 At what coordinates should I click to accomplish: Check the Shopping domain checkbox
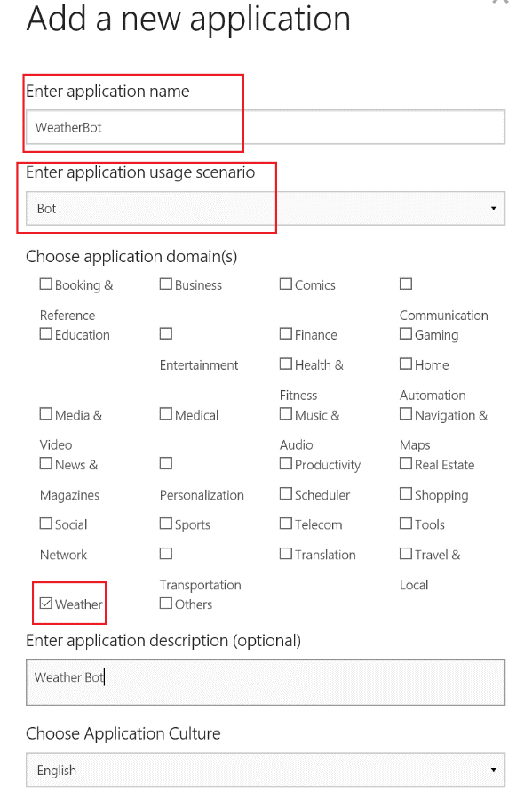pos(406,493)
